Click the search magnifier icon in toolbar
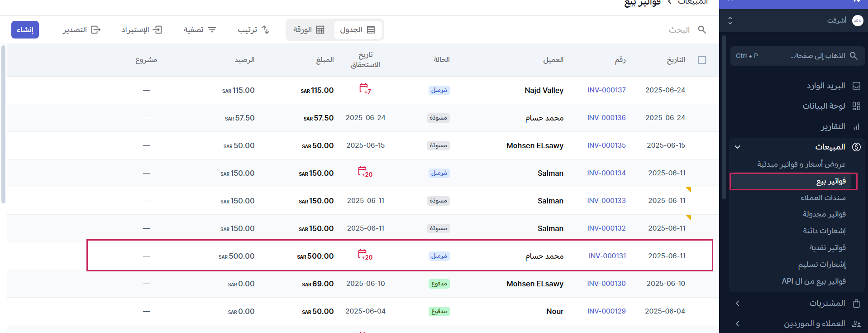The width and height of the screenshot is (868, 333). tap(702, 30)
